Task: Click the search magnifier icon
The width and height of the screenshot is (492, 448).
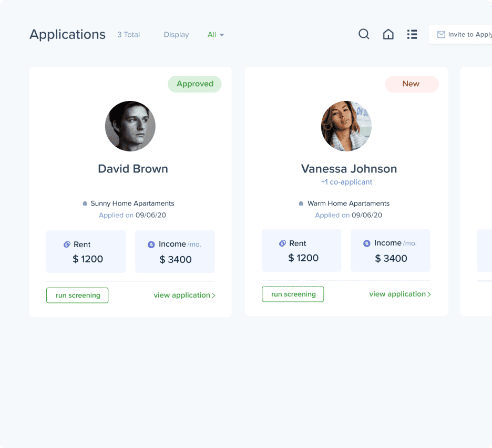Action: point(364,35)
